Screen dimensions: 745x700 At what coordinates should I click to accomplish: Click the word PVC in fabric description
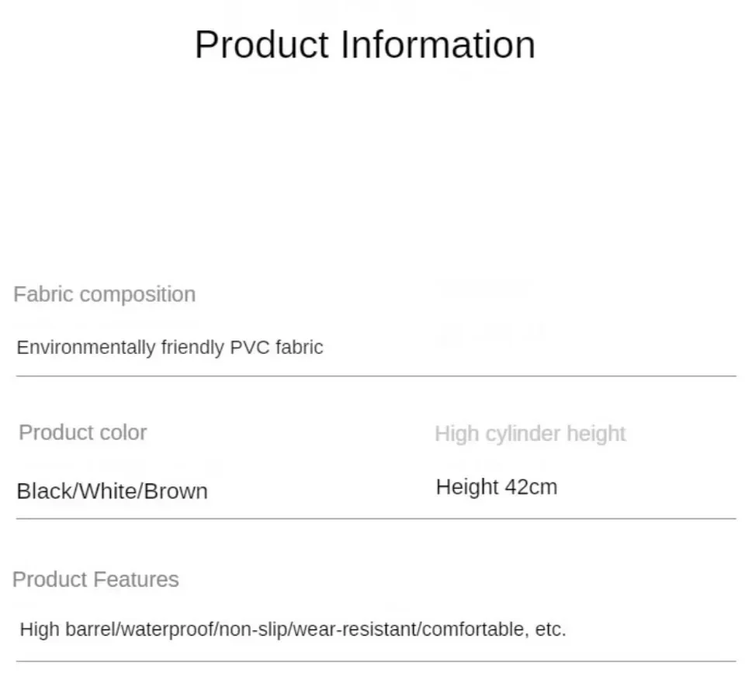click(x=250, y=347)
